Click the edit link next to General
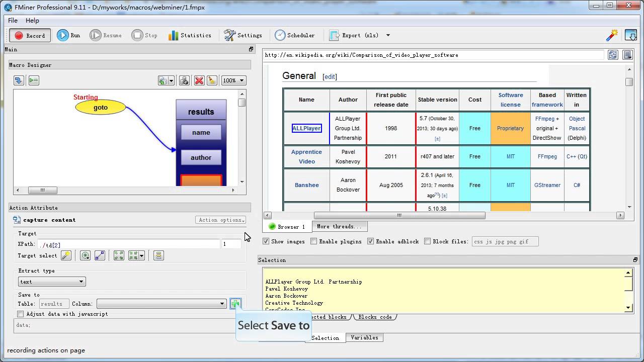Screen dimensions: 644x362 (330, 76)
